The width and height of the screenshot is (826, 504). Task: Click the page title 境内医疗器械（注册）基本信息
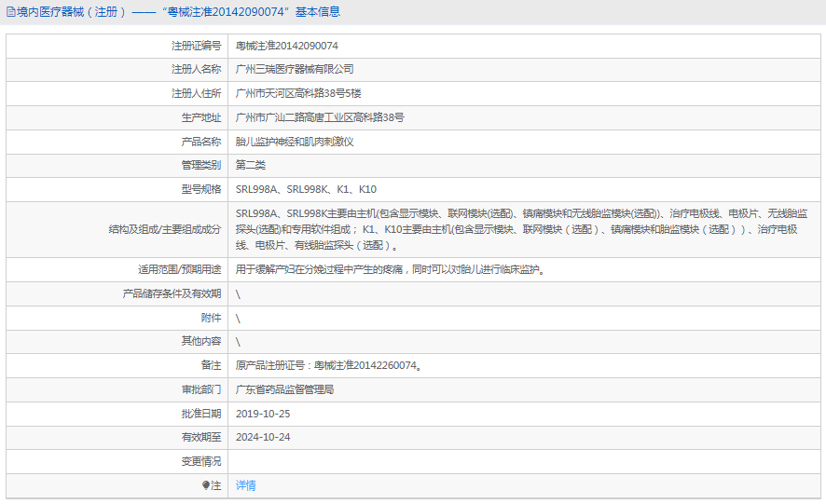pyautogui.click(x=178, y=12)
